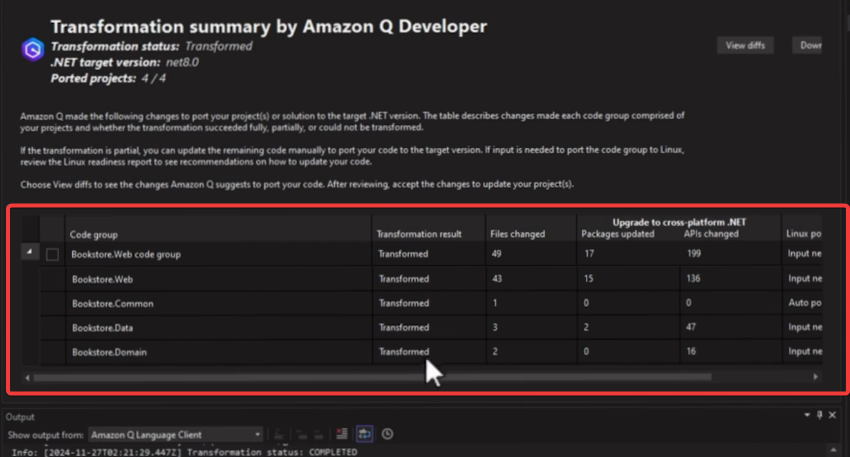
Task: Click files changed value 43
Action: click(497, 279)
